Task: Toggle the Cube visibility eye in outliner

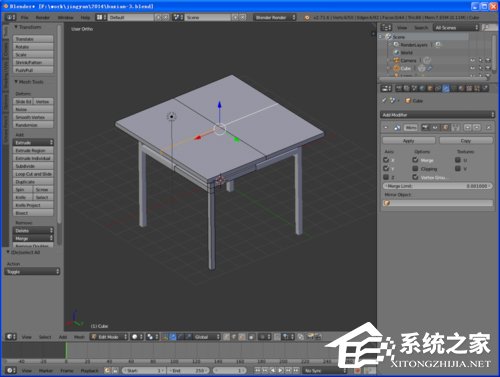Action: coord(473,68)
